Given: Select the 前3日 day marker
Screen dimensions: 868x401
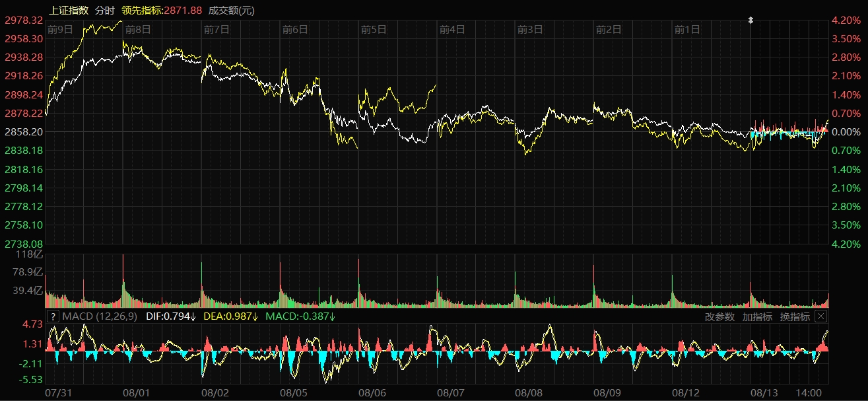Looking at the screenshot, I should 530,29.
